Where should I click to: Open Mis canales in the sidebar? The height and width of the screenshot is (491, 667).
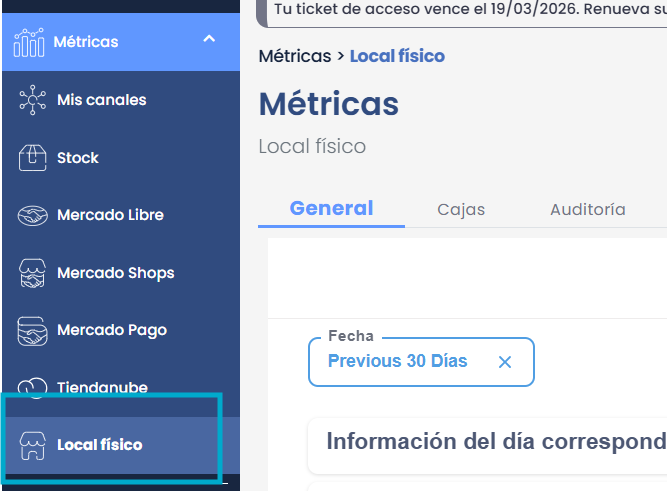102,100
